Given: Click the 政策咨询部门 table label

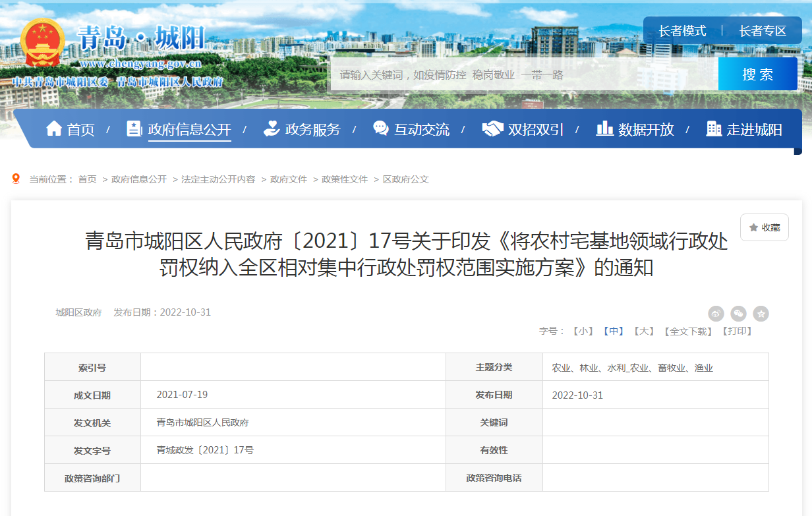Looking at the screenshot, I should 92,478.
